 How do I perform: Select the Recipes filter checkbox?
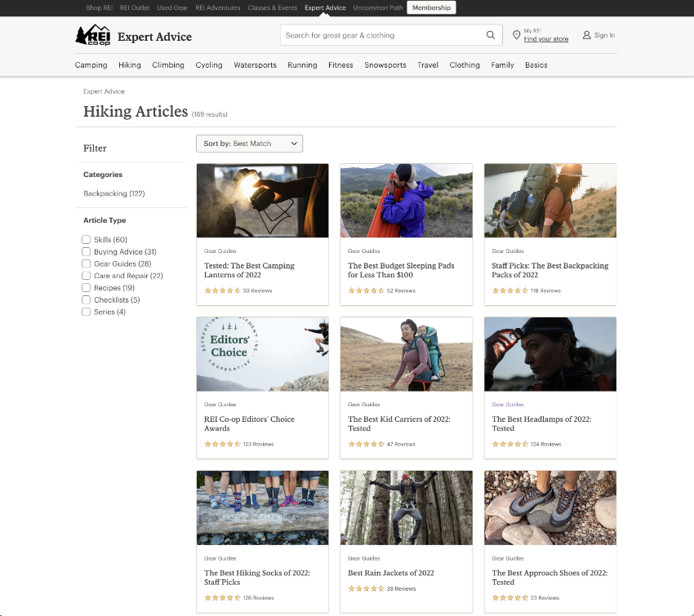pos(87,288)
